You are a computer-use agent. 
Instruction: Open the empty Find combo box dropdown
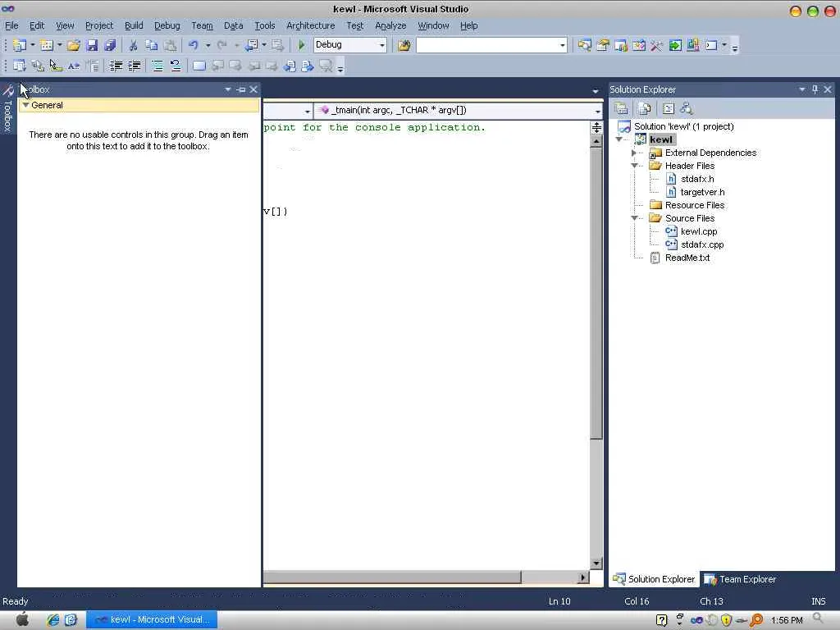[x=562, y=46]
